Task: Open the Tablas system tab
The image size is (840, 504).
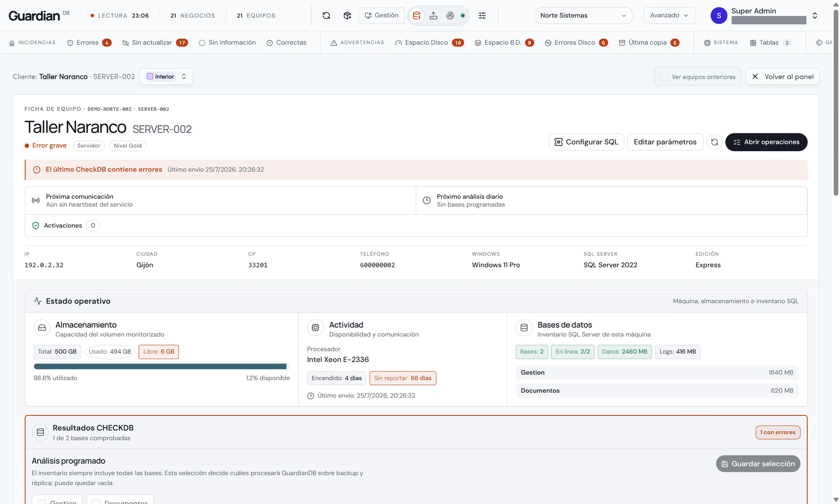Action: [770, 43]
